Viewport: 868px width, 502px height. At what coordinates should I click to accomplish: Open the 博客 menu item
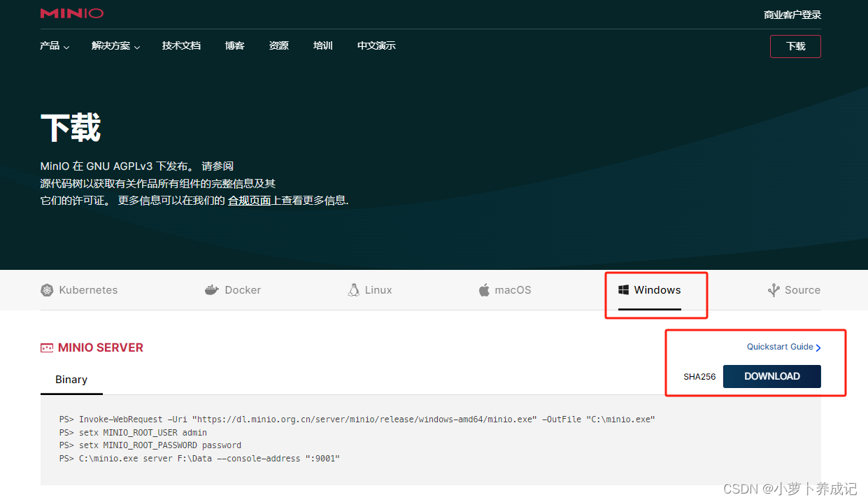coord(234,45)
